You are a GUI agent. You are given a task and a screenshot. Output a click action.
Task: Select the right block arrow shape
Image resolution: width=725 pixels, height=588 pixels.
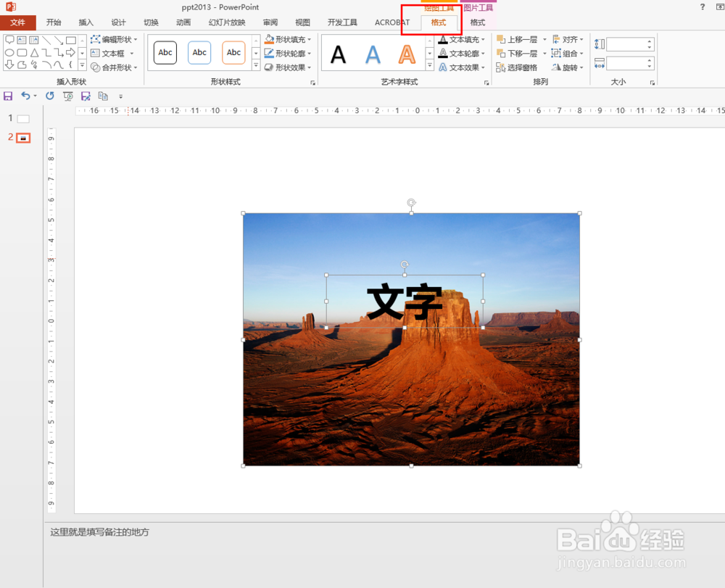click(71, 52)
